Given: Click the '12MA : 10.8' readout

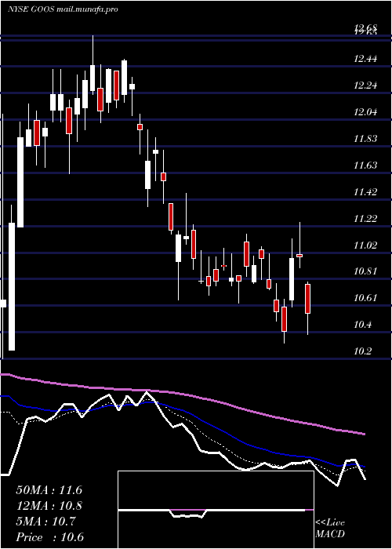Looking at the screenshot, I should coord(49,506).
